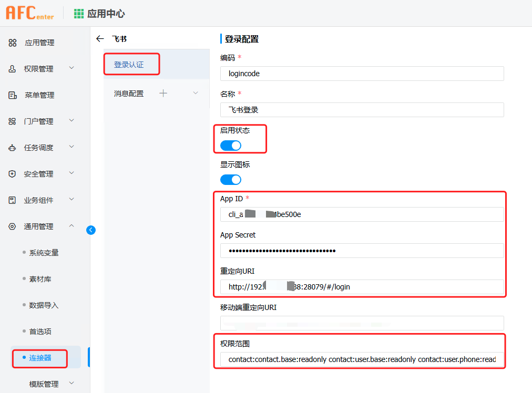Viewport: 532px width, 393px height.
Task: Click the 权限范围 input field
Action: 362,359
